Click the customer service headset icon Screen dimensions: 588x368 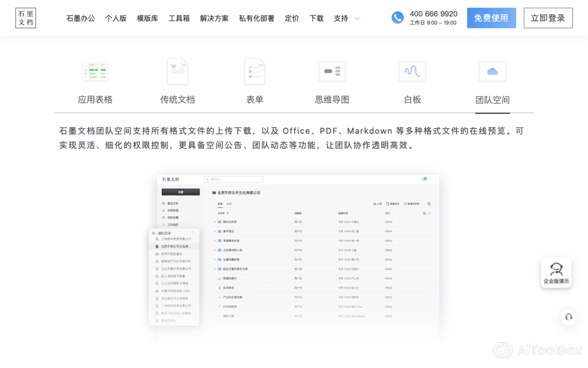[x=568, y=317]
